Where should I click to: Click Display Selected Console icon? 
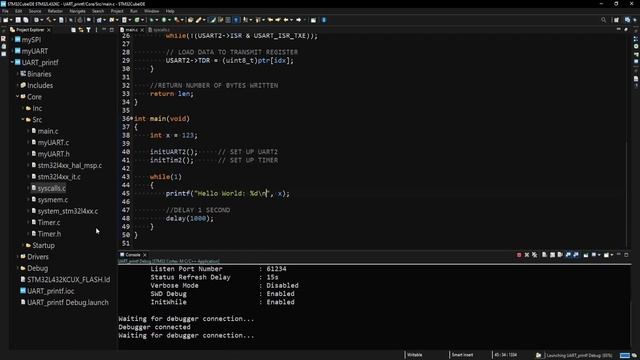(x=594, y=255)
